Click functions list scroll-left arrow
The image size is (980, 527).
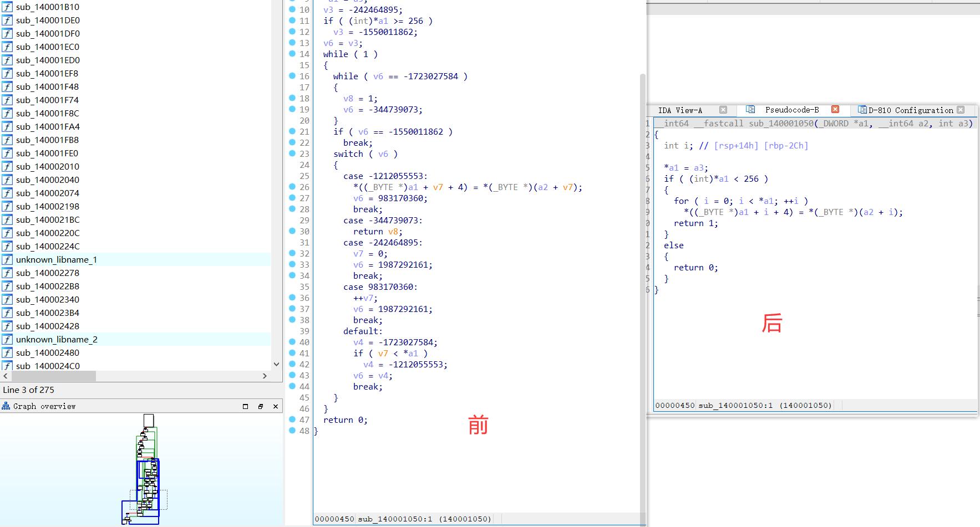click(6, 376)
